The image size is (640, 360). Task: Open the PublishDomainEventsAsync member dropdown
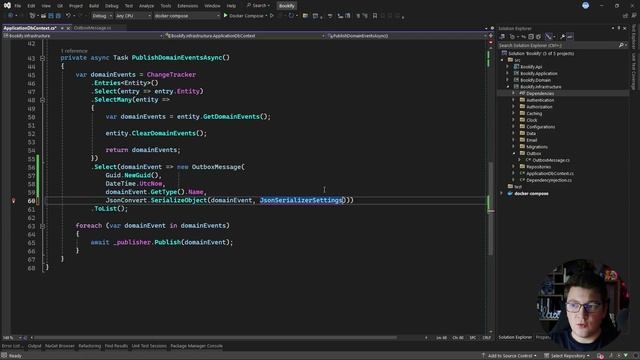(x=407, y=36)
